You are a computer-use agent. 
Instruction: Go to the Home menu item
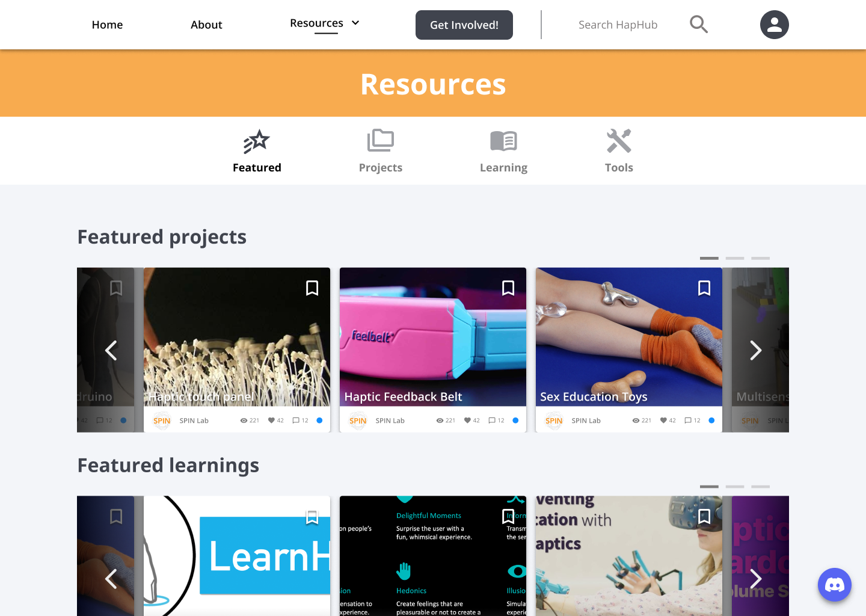click(107, 25)
